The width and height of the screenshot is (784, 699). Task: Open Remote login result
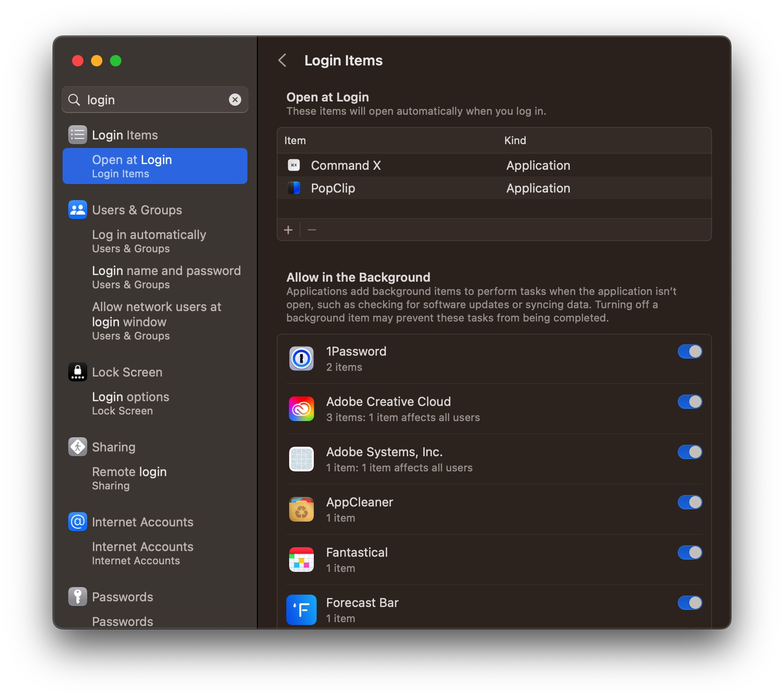pyautogui.click(x=155, y=478)
